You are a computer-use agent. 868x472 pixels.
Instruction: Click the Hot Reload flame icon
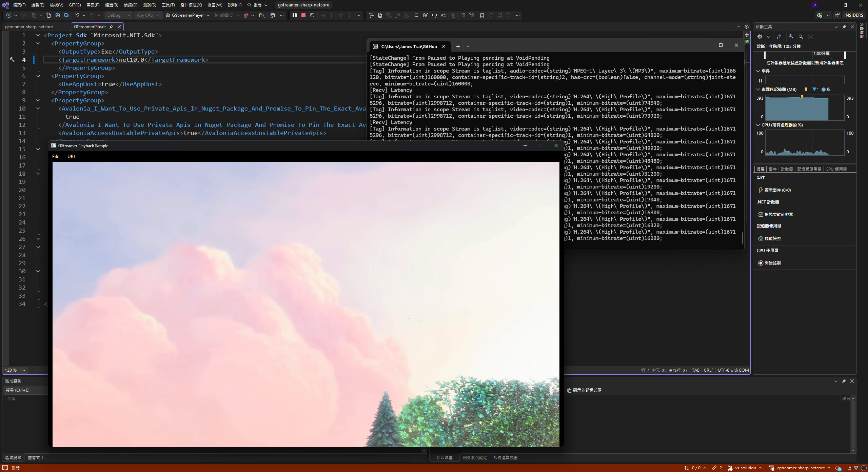[x=246, y=15]
